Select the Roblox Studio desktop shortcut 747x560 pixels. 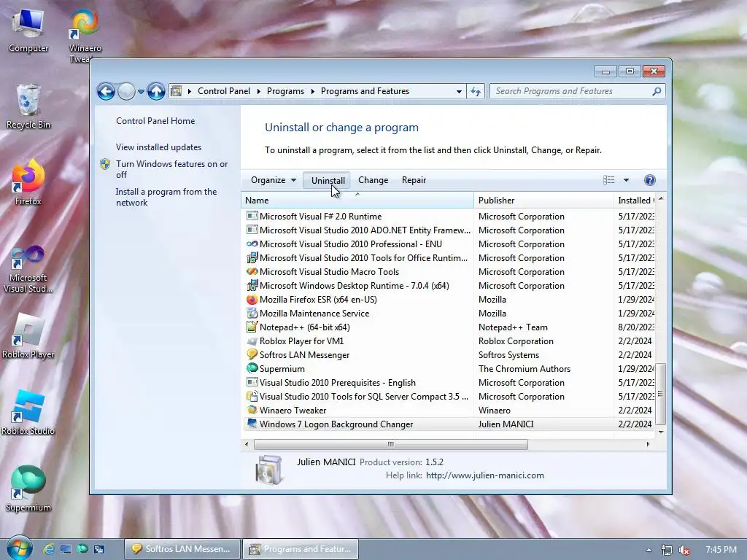(x=28, y=413)
